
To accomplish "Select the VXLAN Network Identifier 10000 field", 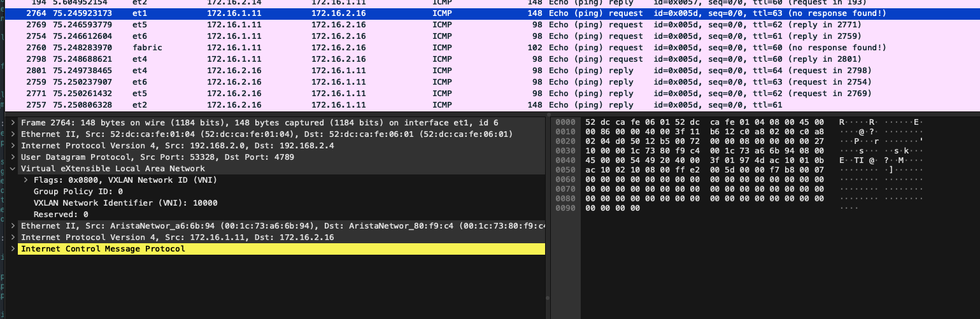I will 125,202.
